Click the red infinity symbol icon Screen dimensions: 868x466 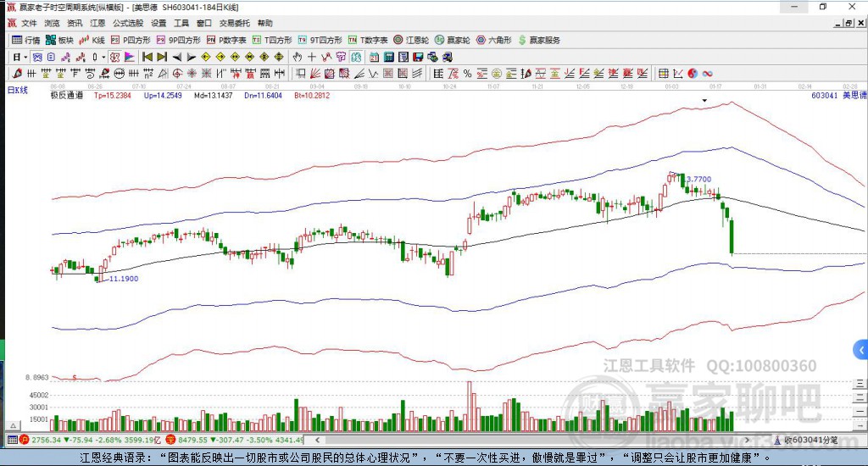(x=707, y=73)
